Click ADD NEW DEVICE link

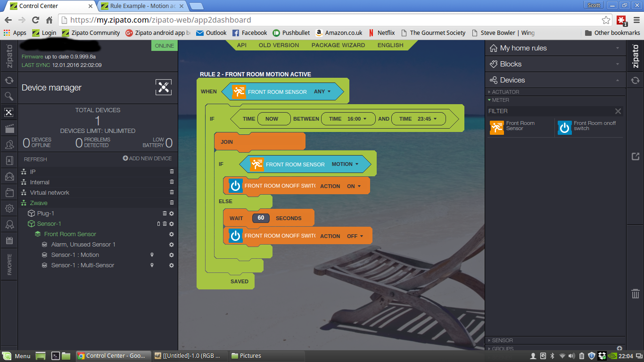point(147,158)
